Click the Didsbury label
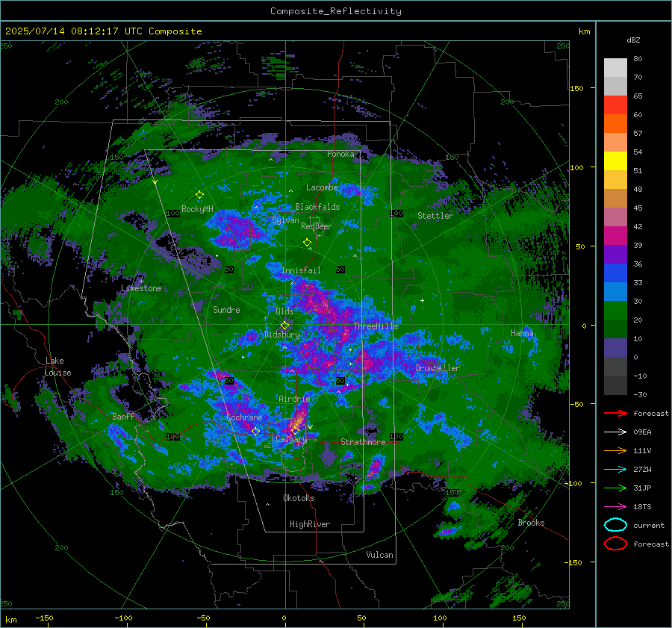This screenshot has width=672, height=628. pyautogui.click(x=281, y=335)
